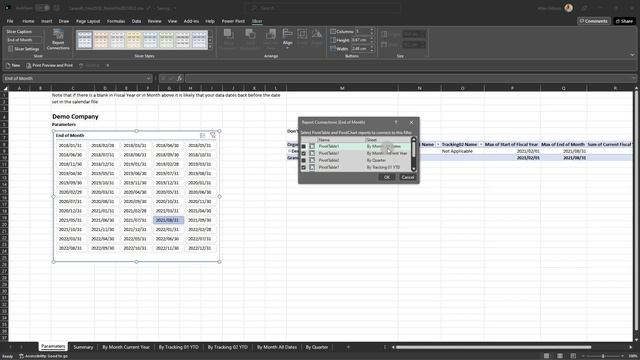Open Customize Quick Access Toolbar dropdown
The height and width of the screenshot is (360, 640).
click(108, 65)
